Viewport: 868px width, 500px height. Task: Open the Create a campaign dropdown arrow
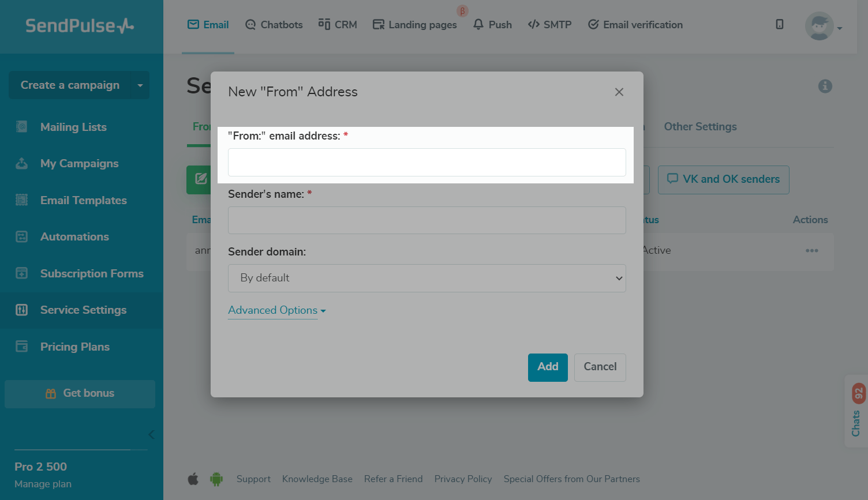click(x=140, y=85)
